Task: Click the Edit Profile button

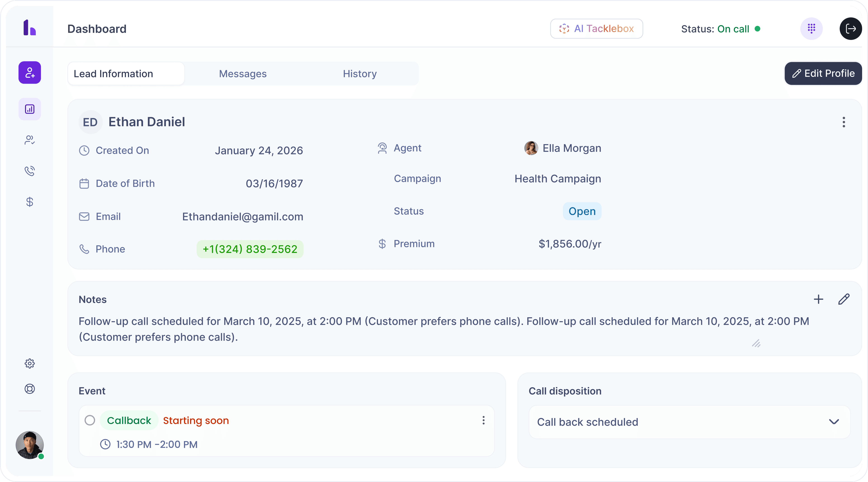Action: click(x=823, y=73)
